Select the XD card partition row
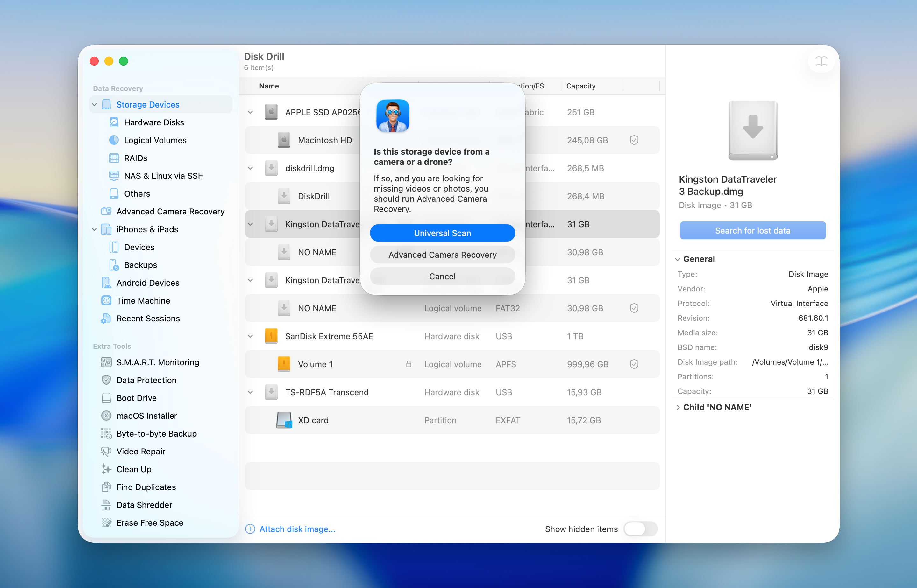Viewport: 917px width, 588px height. click(452, 420)
